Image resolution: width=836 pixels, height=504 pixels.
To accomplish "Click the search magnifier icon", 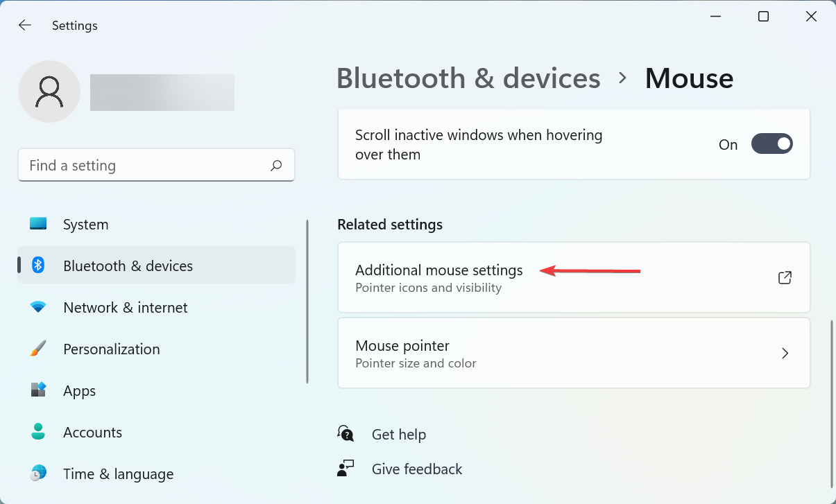I will click(x=276, y=166).
